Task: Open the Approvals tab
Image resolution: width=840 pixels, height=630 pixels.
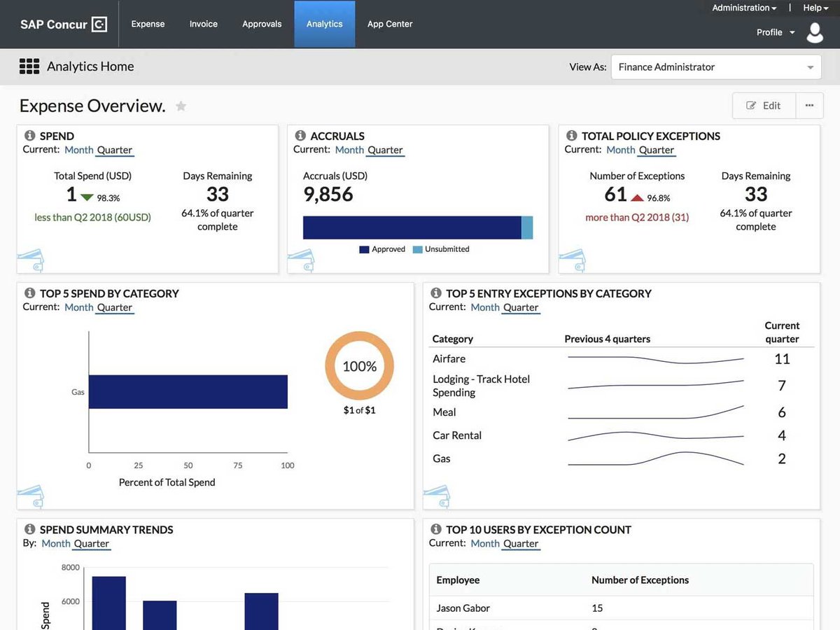Action: click(262, 24)
